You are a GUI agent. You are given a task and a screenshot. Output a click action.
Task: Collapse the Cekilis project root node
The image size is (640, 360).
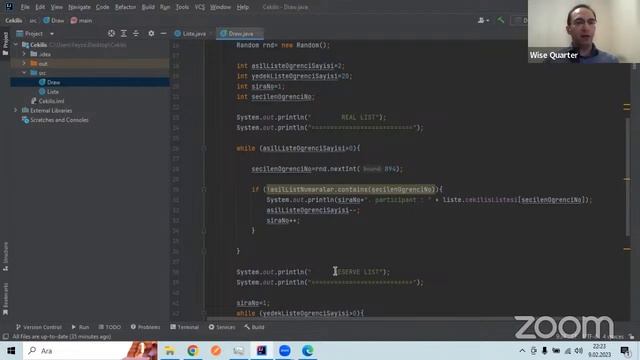tap(16, 44)
